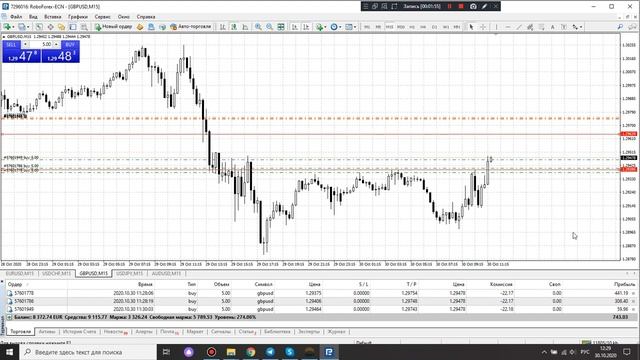Zoom in on the chart
Image resolution: width=640 pixels, height=360 pixels.
258,27
